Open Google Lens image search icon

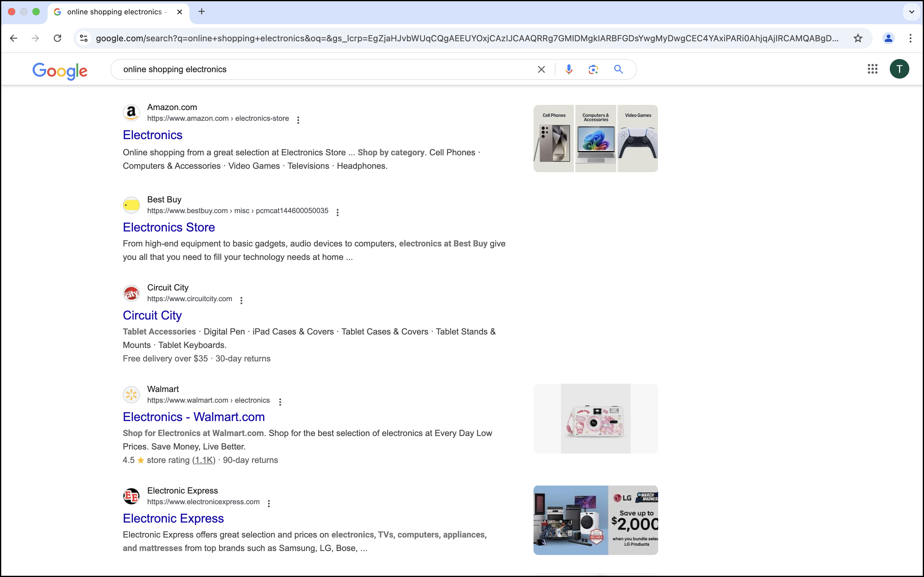click(593, 69)
